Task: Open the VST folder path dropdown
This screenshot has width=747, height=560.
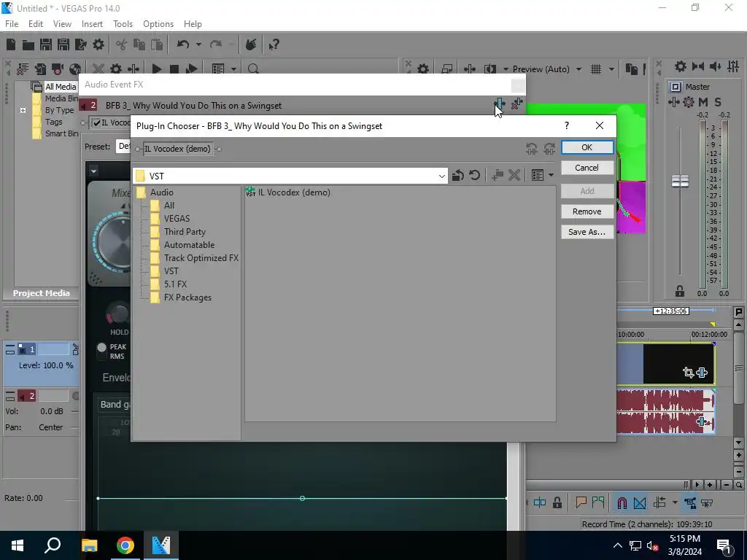Action: coord(441,176)
